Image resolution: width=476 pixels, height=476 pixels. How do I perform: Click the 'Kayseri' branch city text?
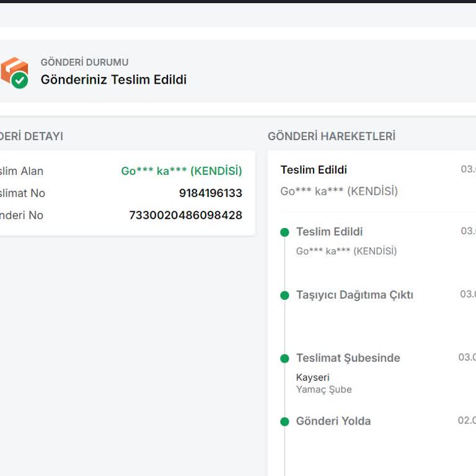click(312, 377)
